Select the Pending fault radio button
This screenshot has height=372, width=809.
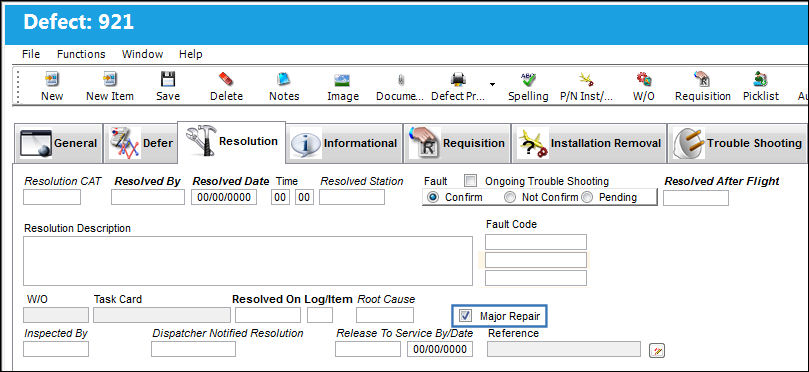coord(586,197)
